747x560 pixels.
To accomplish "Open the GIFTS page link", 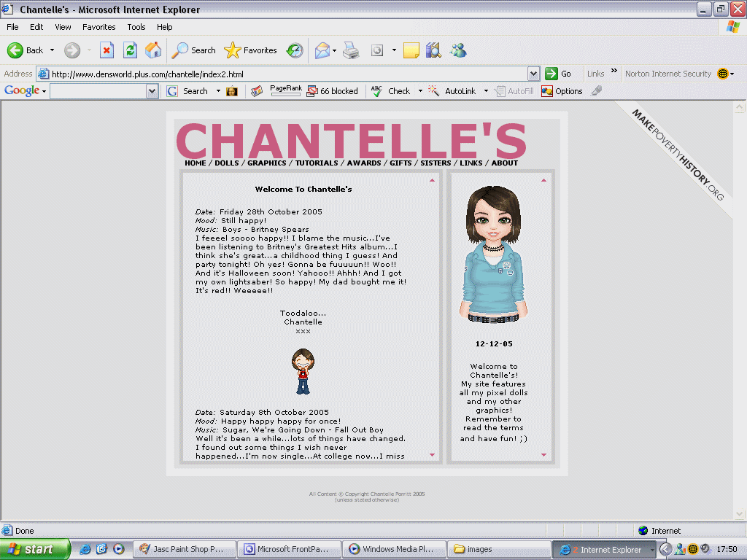I will tap(400, 163).
